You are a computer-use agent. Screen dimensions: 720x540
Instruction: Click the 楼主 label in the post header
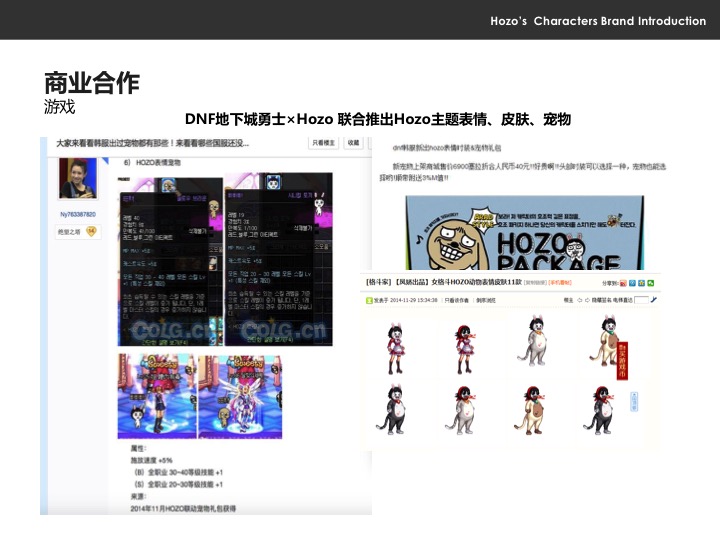click(568, 300)
